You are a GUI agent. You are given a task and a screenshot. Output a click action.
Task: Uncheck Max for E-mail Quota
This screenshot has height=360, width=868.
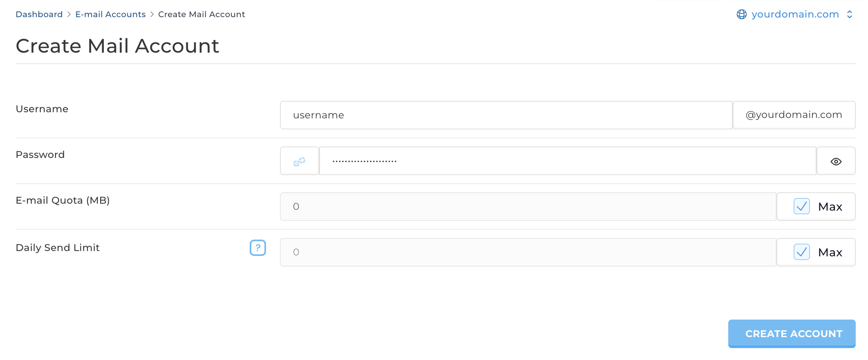coord(801,207)
